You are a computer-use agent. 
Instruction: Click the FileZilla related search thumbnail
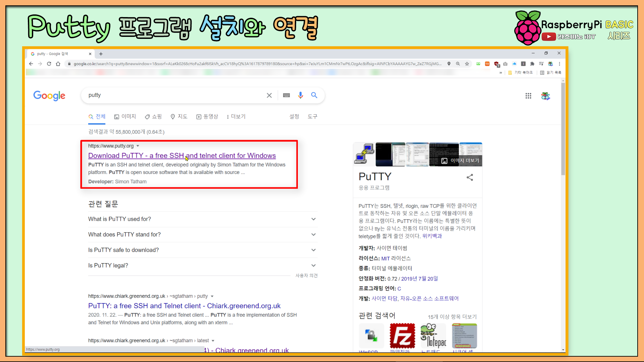pyautogui.click(x=402, y=336)
